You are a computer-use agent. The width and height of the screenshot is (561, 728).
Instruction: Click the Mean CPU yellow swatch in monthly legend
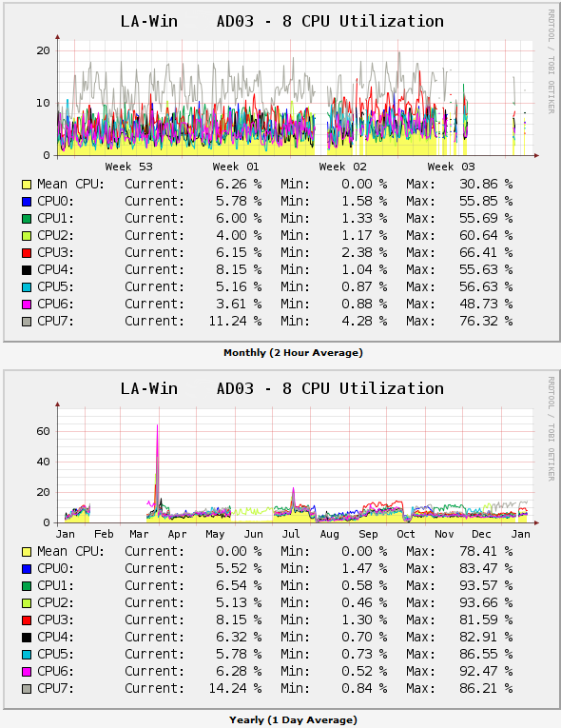(27, 185)
